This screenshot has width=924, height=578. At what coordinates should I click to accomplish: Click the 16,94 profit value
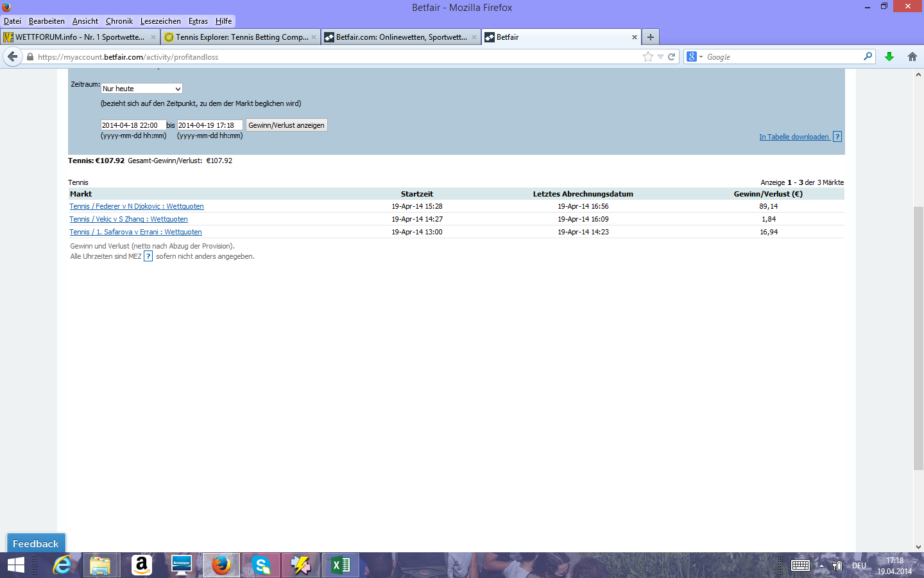pos(769,232)
